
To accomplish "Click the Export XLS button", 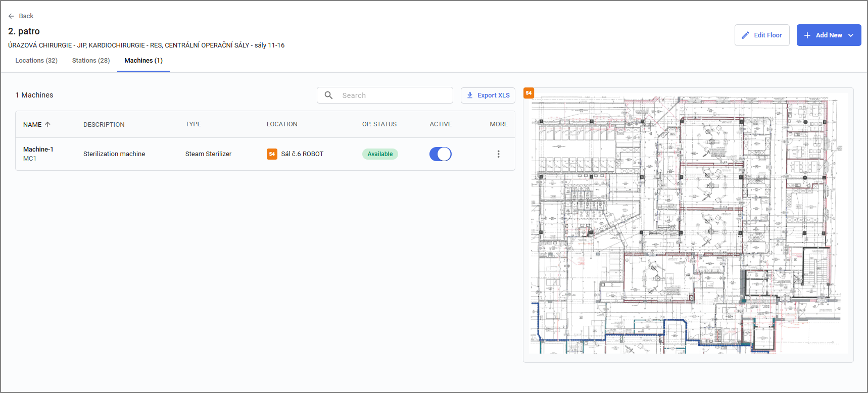I will pyautogui.click(x=488, y=95).
